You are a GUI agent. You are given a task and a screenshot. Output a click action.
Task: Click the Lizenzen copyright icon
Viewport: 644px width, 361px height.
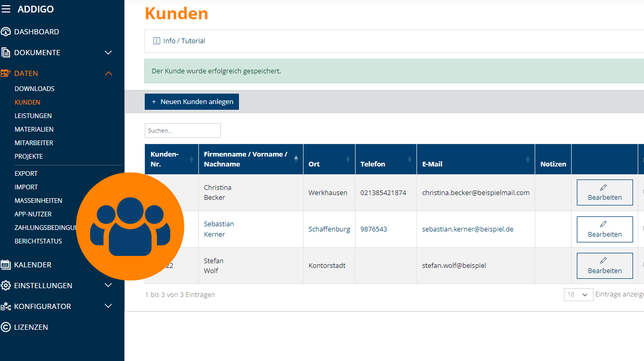click(6, 327)
